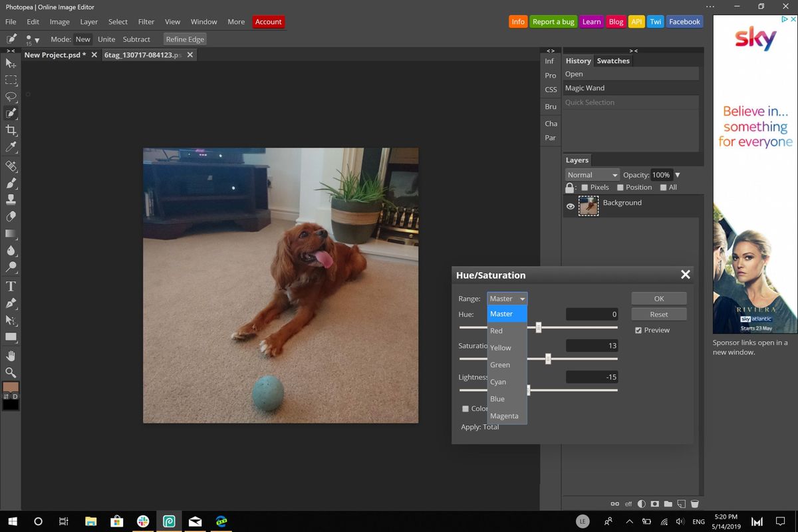798x532 pixels.
Task: Pick a color with the Eyedropper tool
Action: point(11,148)
